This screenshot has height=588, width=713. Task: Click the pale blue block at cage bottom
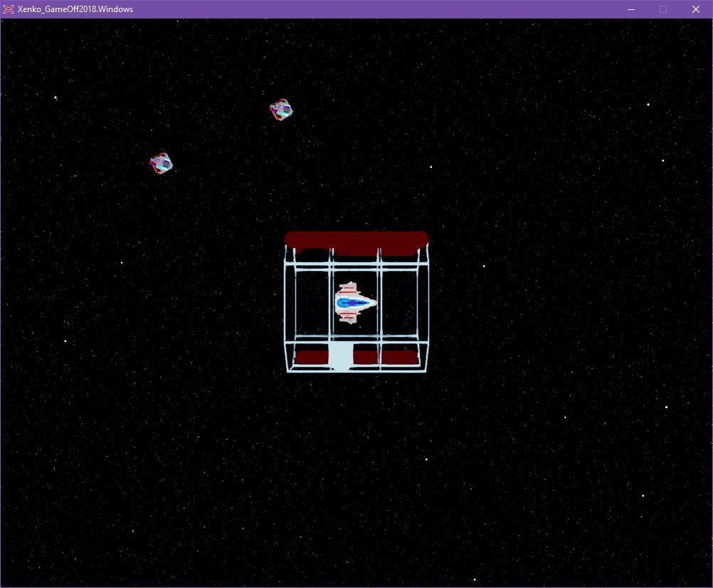[341, 356]
